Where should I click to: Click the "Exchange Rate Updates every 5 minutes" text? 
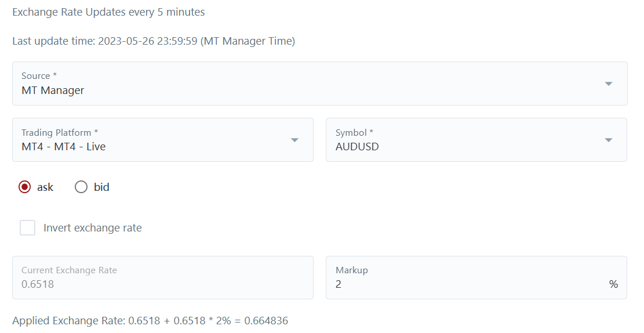click(108, 12)
